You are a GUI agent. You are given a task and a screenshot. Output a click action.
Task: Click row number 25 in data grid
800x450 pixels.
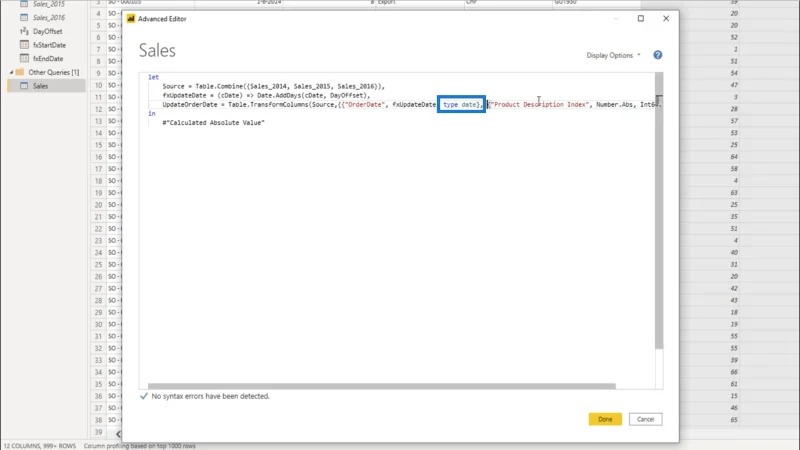pyautogui.click(x=98, y=264)
